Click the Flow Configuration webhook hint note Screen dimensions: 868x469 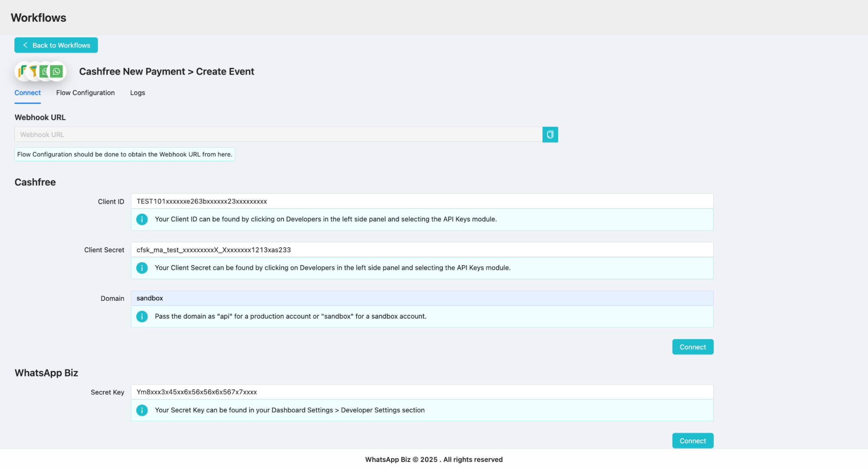coord(125,154)
